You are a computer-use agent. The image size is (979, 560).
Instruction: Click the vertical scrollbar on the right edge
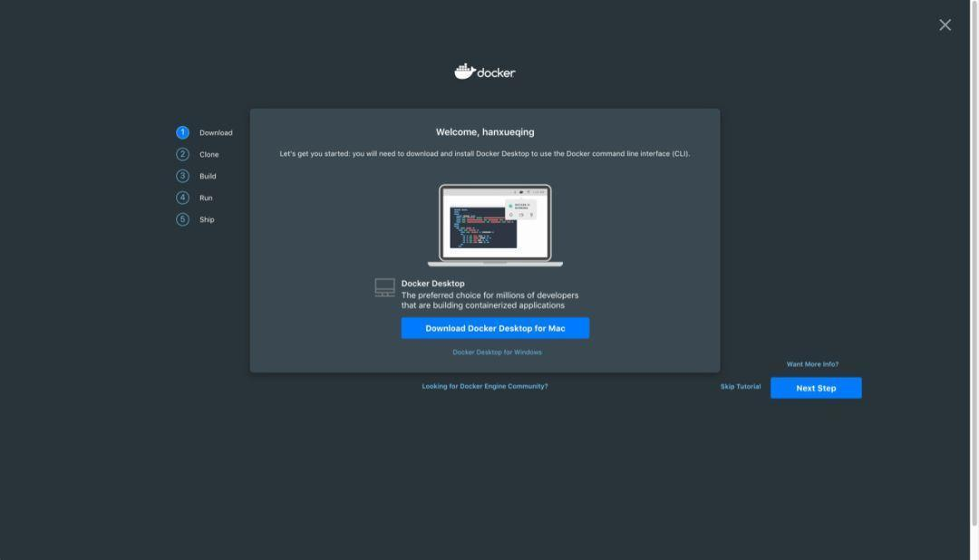(x=974, y=262)
